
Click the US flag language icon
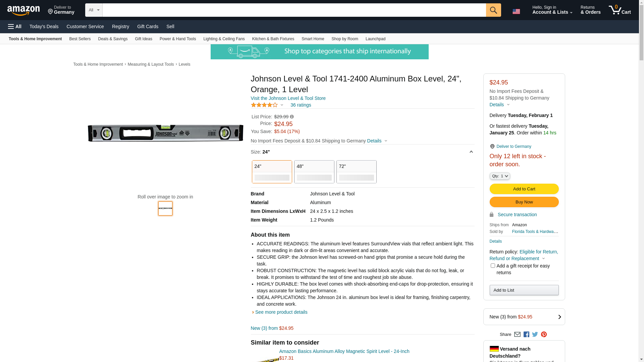(516, 11)
